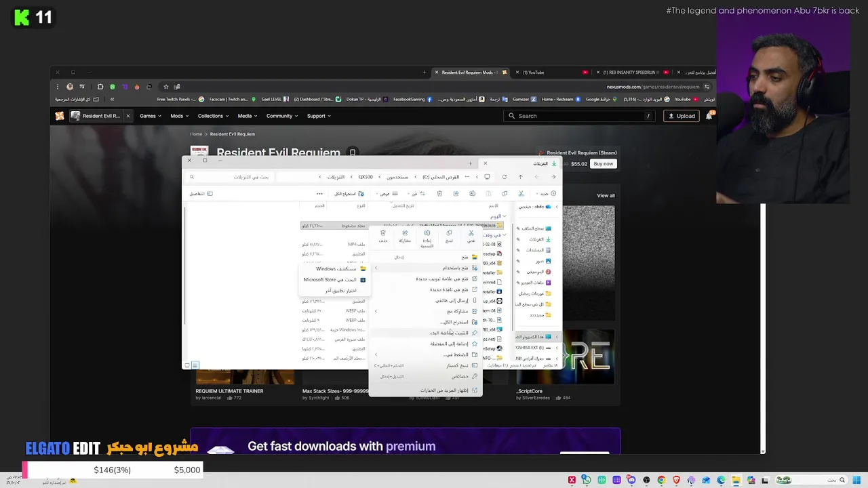This screenshot has width=868, height=488.
Task: Expand the Media menu on Nexus Mods
Action: pos(248,116)
